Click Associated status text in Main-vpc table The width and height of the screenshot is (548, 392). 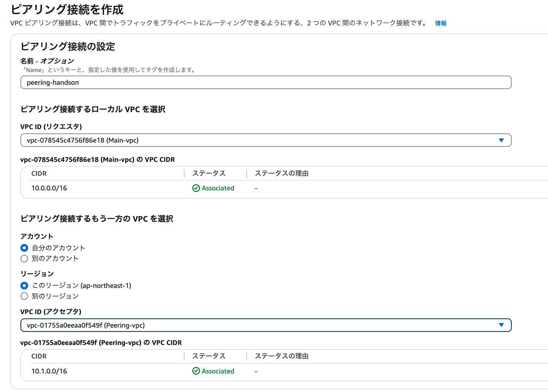pyautogui.click(x=218, y=188)
